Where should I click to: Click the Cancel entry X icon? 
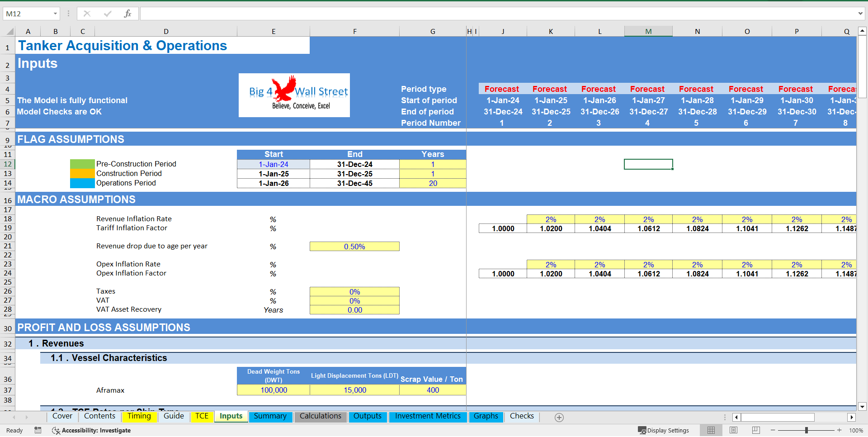[x=87, y=14]
